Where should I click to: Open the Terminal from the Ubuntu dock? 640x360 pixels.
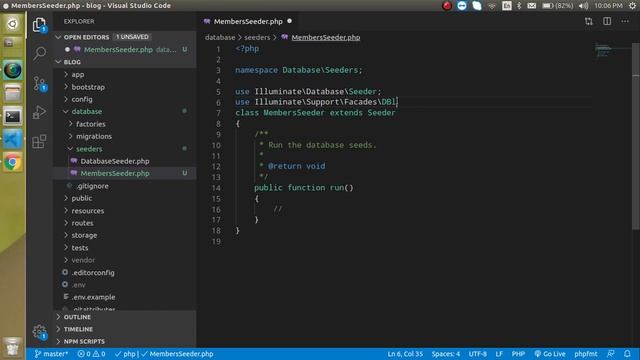tap(13, 117)
